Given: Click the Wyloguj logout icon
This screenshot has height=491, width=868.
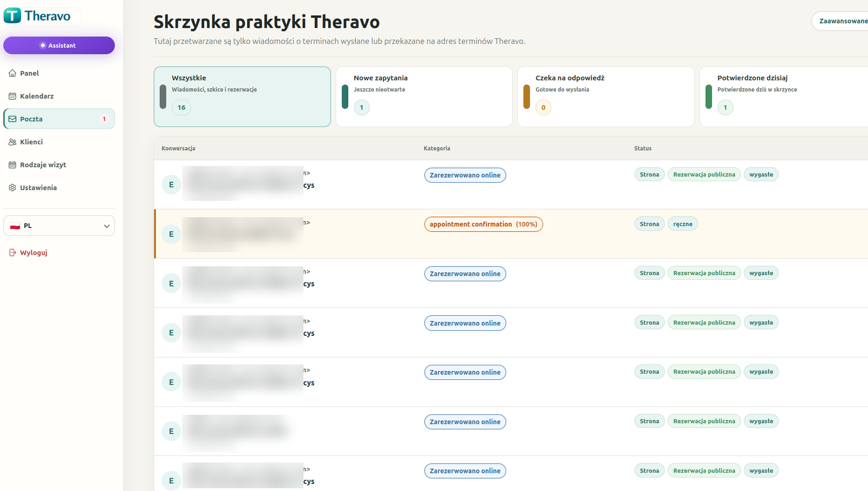Looking at the screenshot, I should (x=13, y=253).
